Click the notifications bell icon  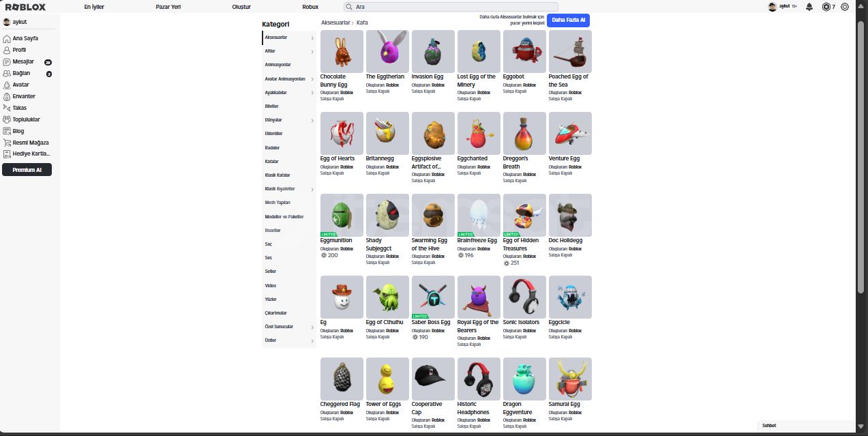(809, 7)
